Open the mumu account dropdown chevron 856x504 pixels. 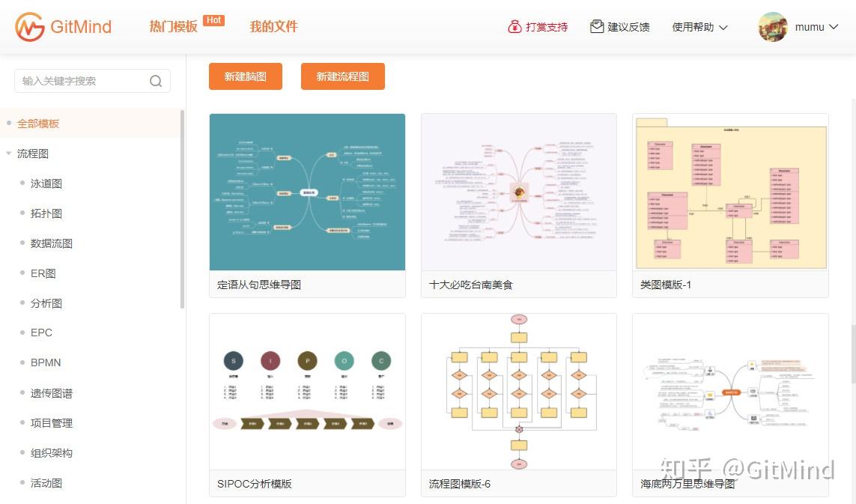834,27
